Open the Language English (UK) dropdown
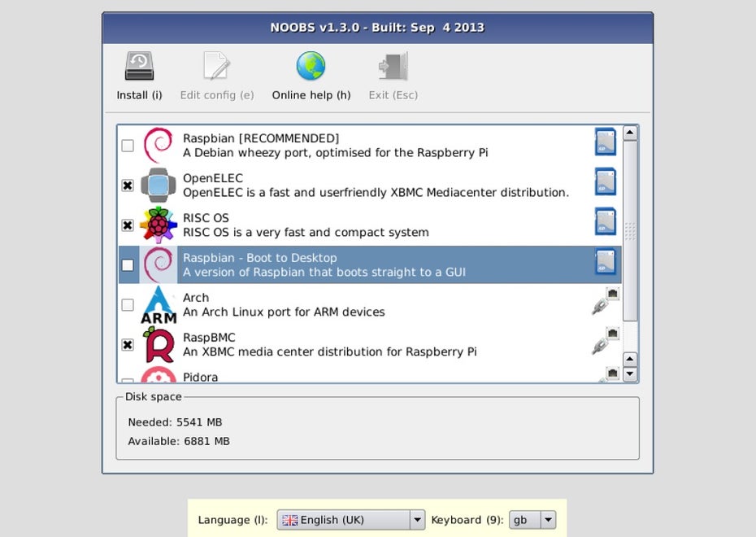The width and height of the screenshot is (756, 537). [351, 520]
